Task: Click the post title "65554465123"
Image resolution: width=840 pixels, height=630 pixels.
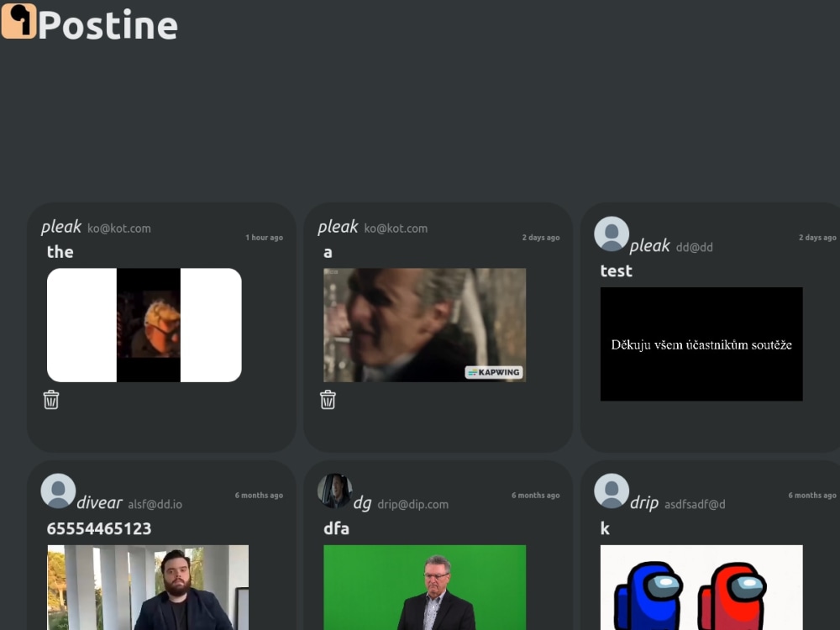Action: pyautogui.click(x=99, y=528)
